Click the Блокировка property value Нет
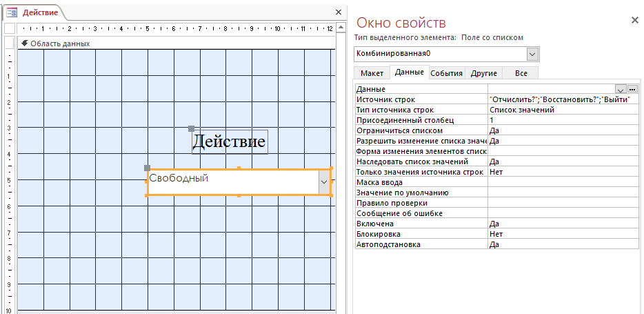The height and width of the screenshot is (314, 644). point(562,234)
